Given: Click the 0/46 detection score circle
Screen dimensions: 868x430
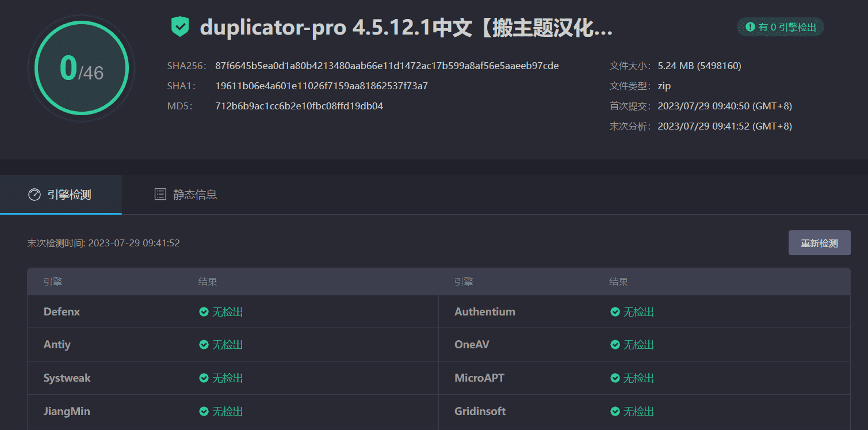Looking at the screenshot, I should click(81, 69).
